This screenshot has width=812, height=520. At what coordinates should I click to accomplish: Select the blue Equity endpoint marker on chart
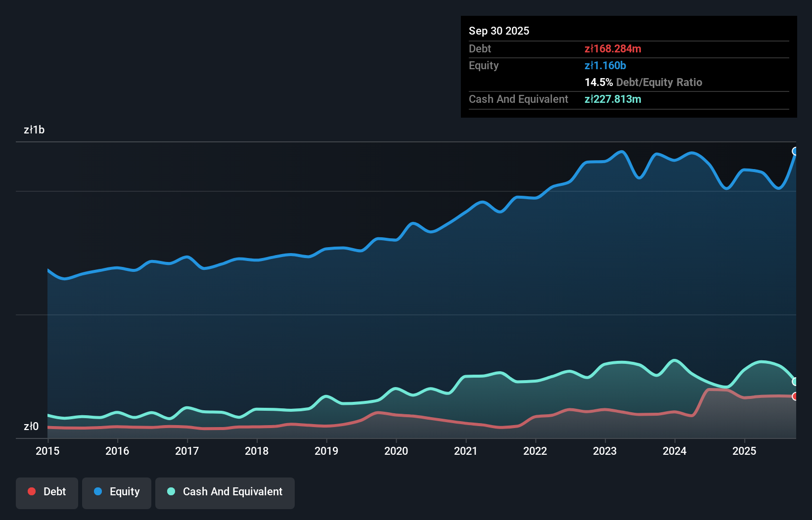point(795,151)
